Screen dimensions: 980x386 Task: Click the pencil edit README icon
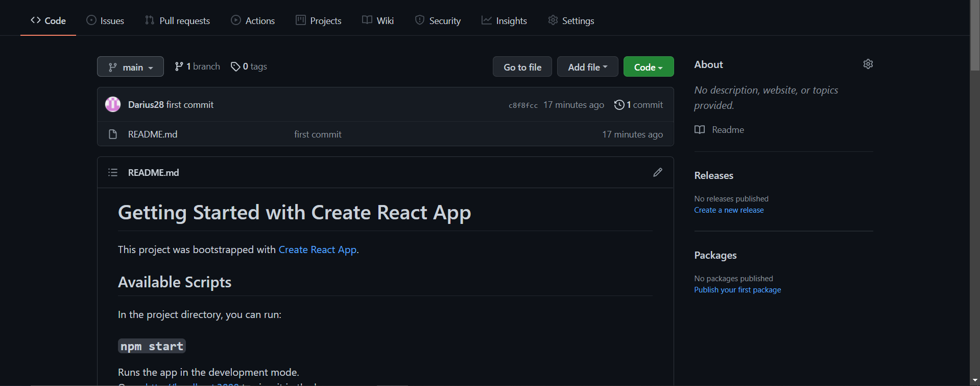click(658, 172)
